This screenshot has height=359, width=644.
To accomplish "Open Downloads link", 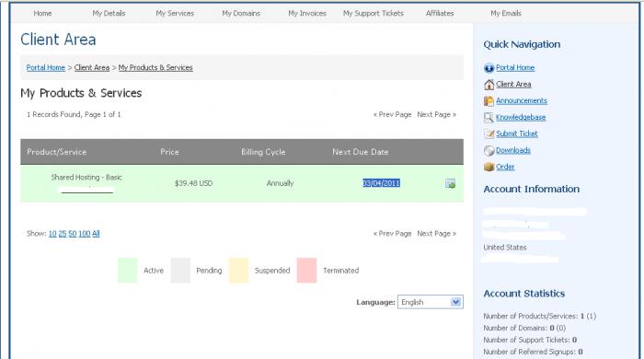I will coord(513,150).
